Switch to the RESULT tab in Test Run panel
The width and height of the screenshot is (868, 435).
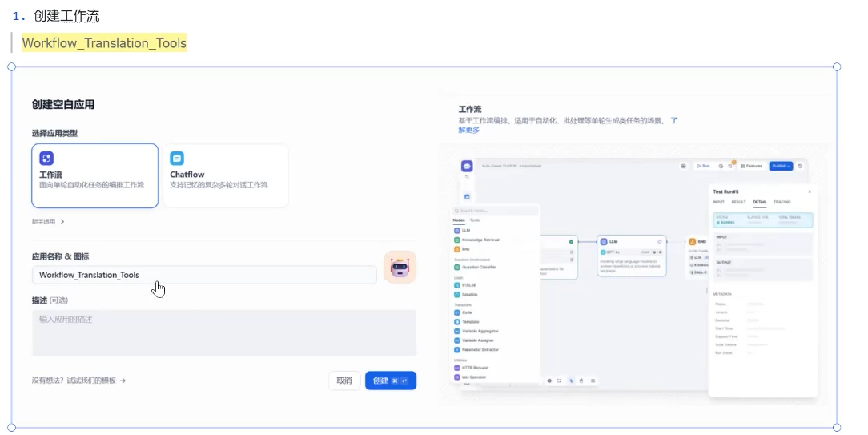click(738, 202)
